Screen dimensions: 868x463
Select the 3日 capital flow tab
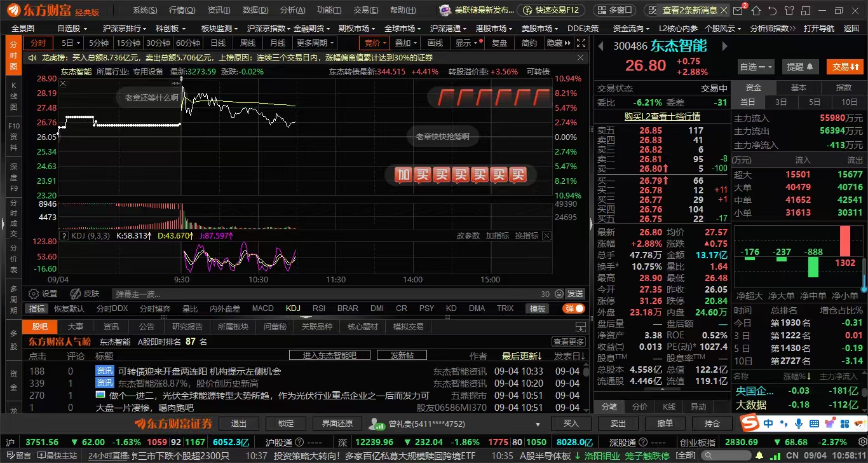pos(781,102)
